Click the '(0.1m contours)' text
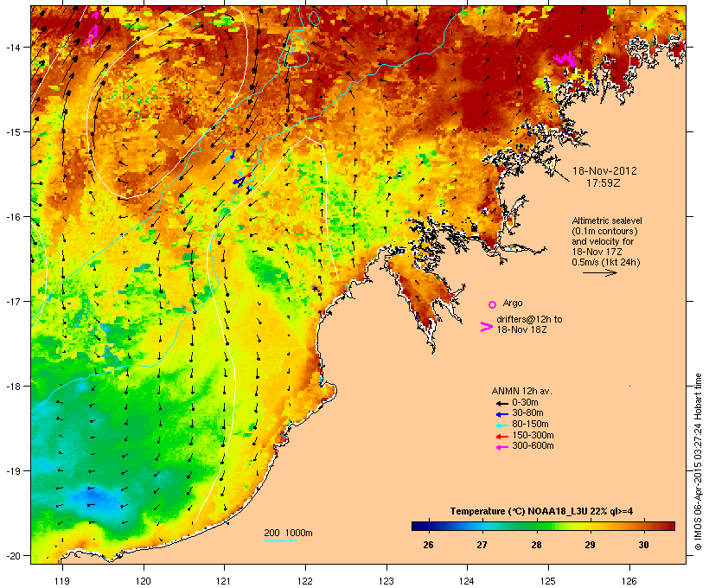 click(x=604, y=231)
